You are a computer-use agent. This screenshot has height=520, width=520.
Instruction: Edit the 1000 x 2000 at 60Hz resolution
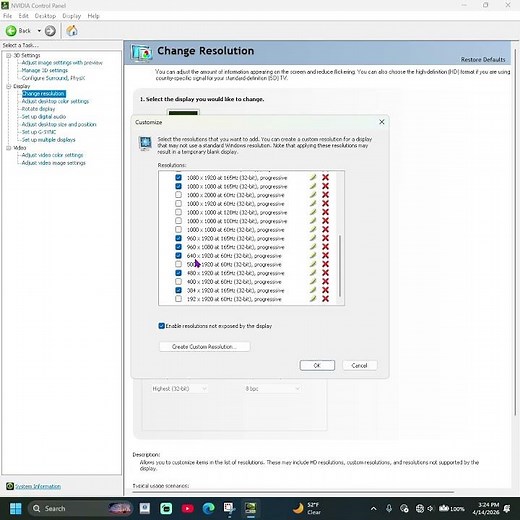pyautogui.click(x=313, y=195)
